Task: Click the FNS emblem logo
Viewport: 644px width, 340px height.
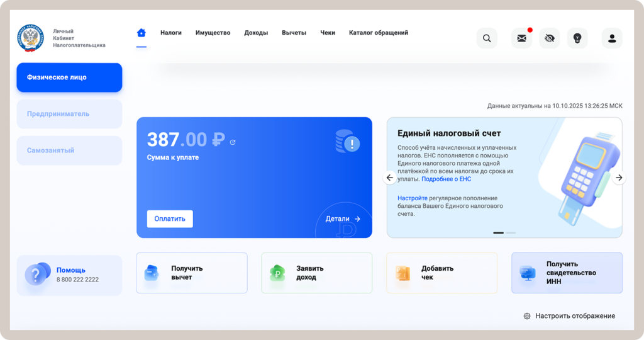Action: tap(30, 38)
